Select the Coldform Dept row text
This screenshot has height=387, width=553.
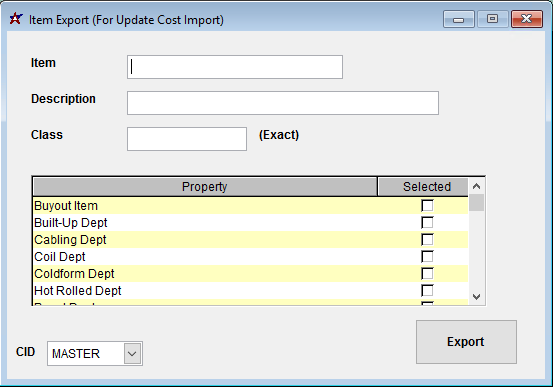74,273
